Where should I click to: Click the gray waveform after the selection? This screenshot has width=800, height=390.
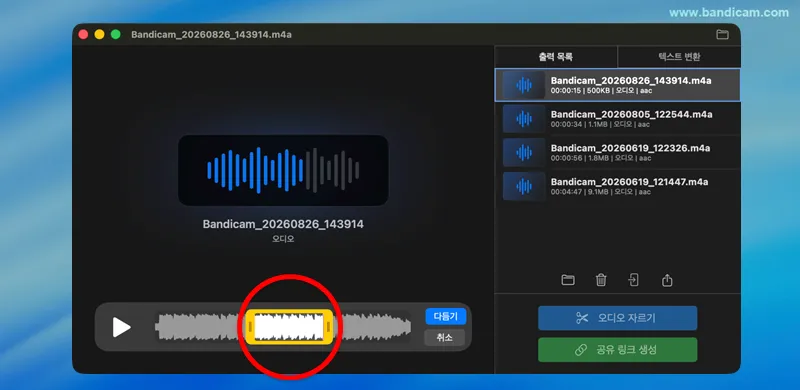pyautogui.click(x=372, y=327)
